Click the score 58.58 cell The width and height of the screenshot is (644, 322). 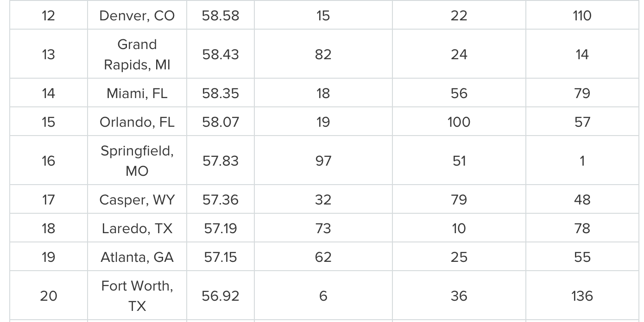tap(221, 16)
